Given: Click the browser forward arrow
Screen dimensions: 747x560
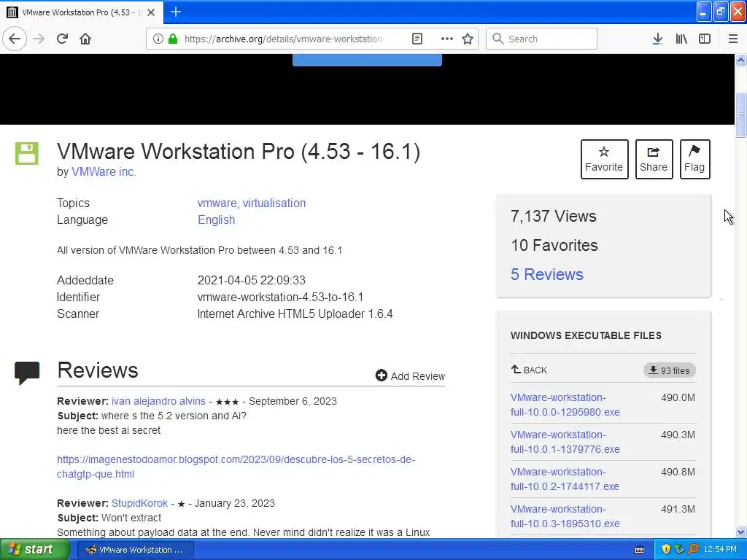Looking at the screenshot, I should coord(39,39).
